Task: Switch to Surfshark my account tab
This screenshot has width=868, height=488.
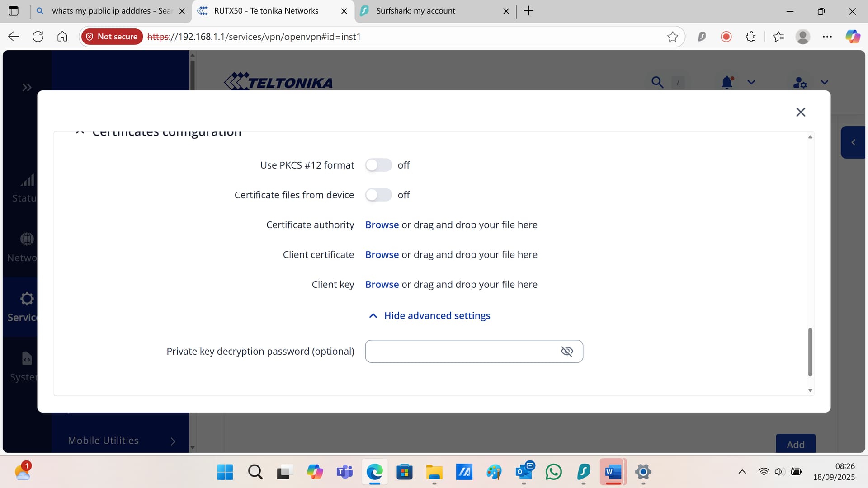Action: click(415, 11)
